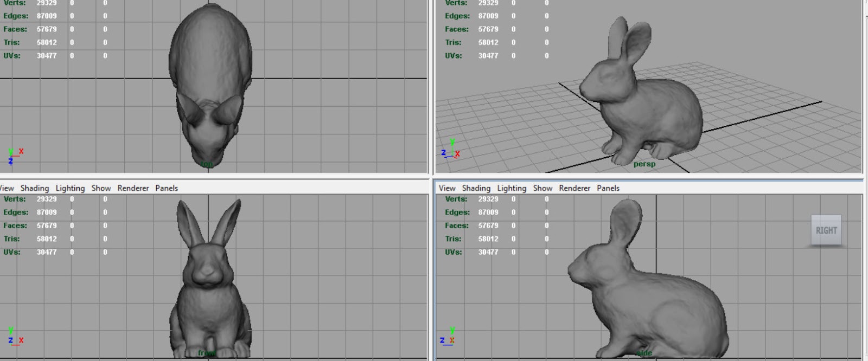Click the 57679 faces value in the perspective panel
Image resolution: width=868 pixels, height=361 pixels.
pyautogui.click(x=488, y=29)
